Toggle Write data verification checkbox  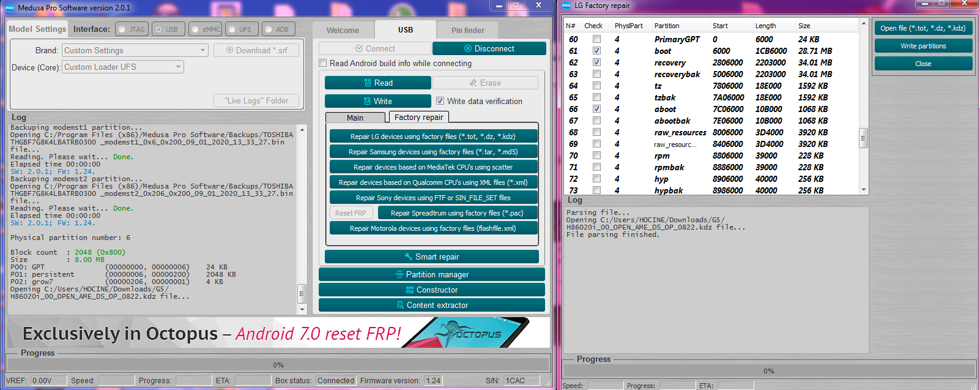coord(440,101)
